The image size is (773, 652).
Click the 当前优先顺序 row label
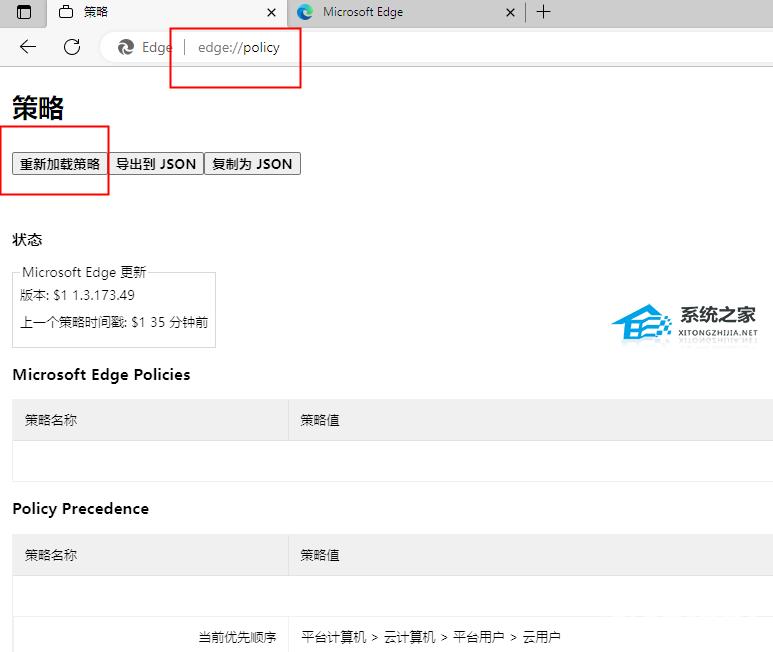pos(237,637)
